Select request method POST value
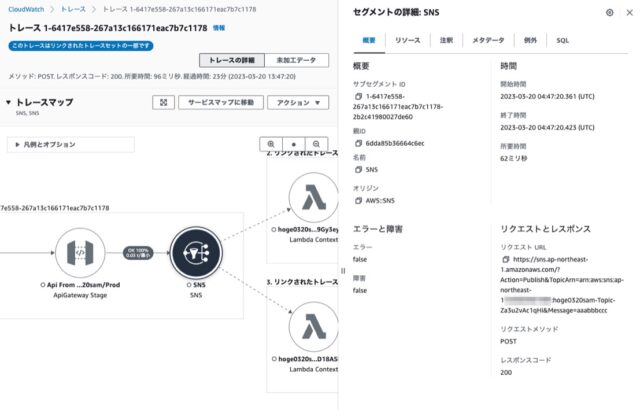The image size is (640, 410). pos(508,341)
